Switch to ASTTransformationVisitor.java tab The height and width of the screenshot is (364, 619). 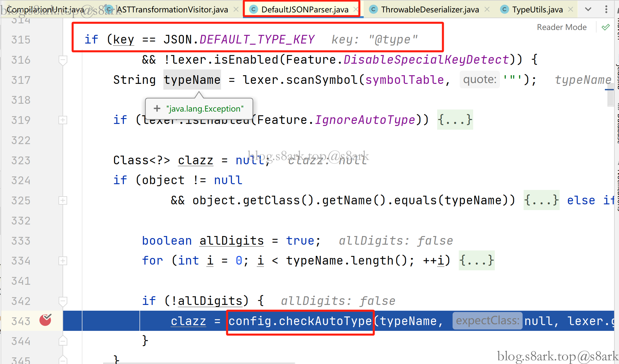click(172, 10)
